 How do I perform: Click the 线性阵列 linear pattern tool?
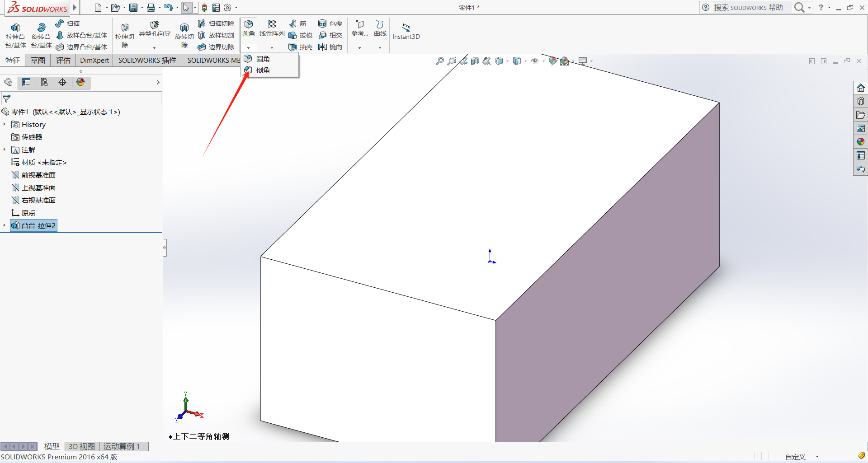(x=272, y=28)
